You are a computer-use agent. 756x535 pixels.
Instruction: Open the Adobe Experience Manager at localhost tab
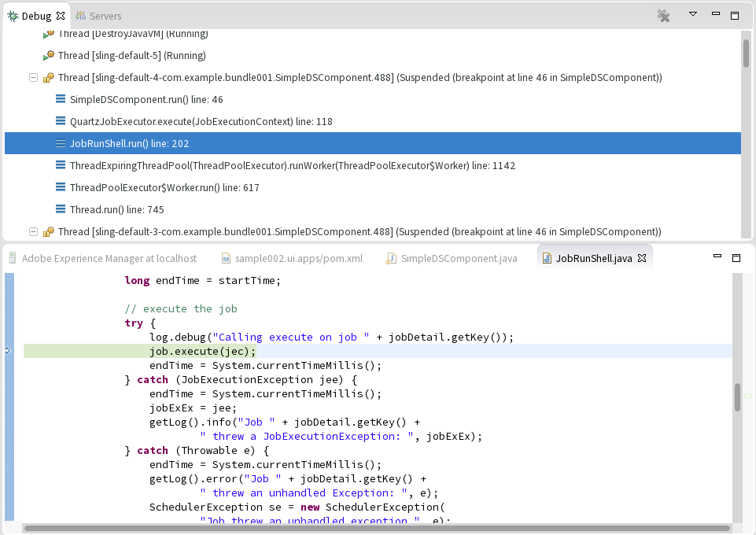click(x=109, y=258)
